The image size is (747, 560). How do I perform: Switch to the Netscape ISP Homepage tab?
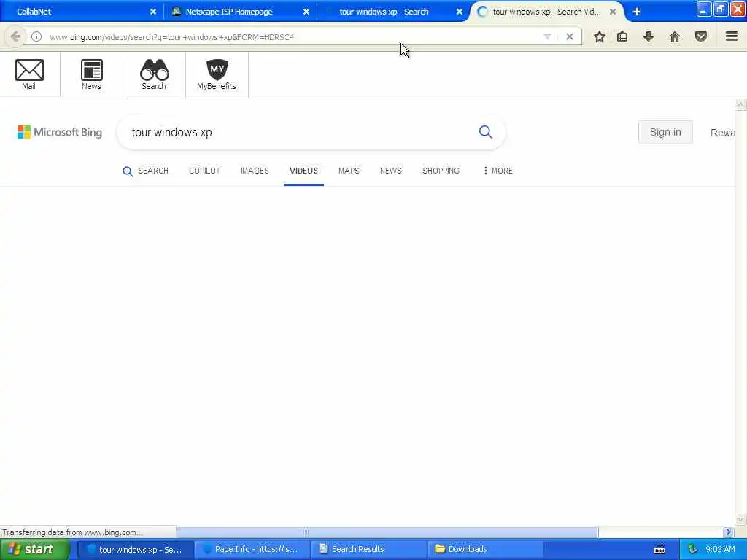pyautogui.click(x=239, y=12)
